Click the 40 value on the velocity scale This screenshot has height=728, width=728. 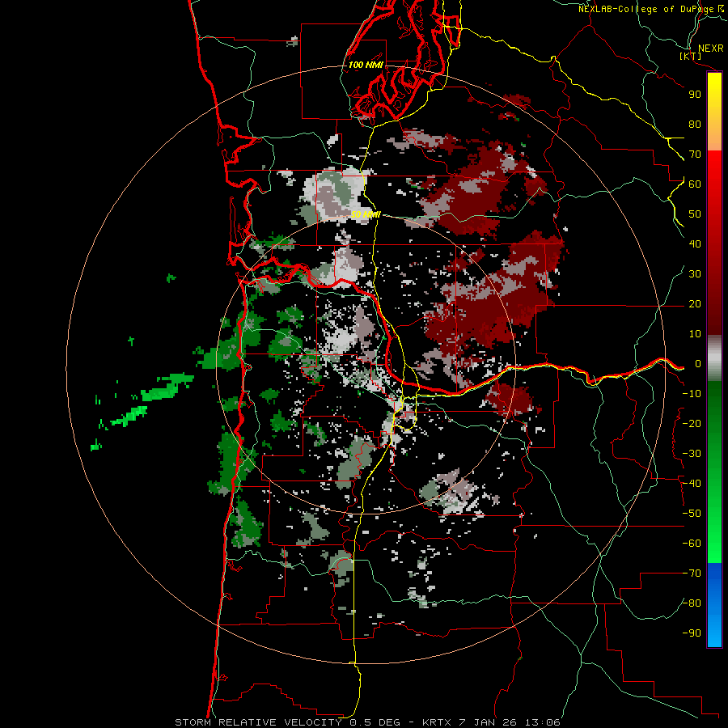tap(695, 243)
